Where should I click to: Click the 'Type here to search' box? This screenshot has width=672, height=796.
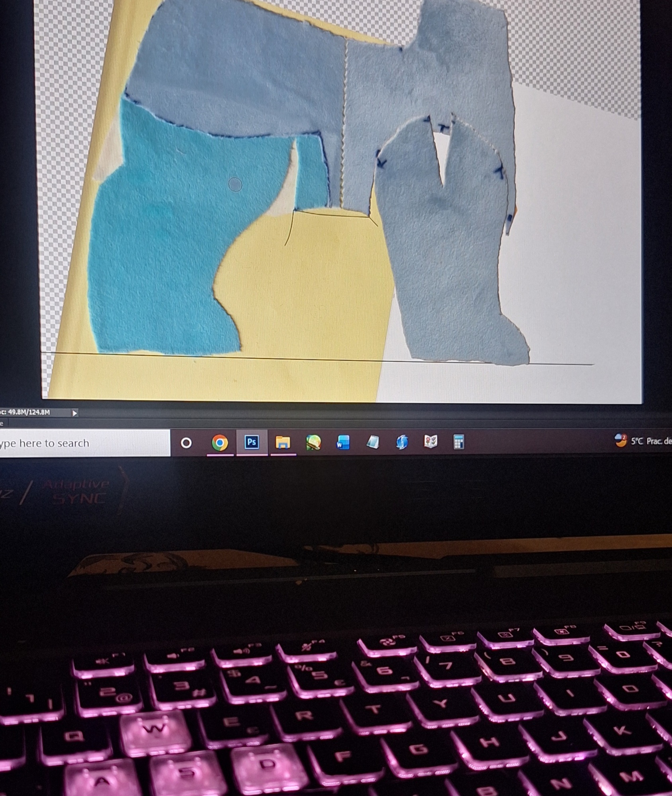click(80, 443)
